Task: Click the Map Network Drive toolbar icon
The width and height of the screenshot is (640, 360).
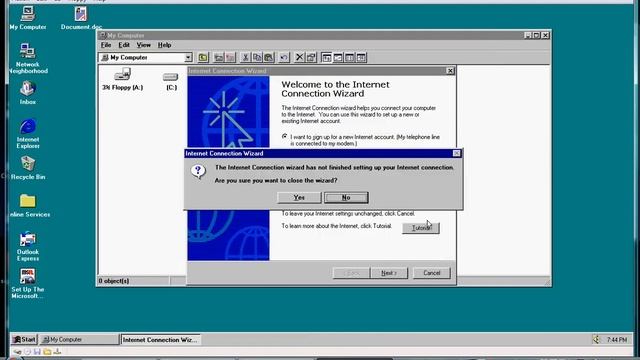Action: point(219,58)
